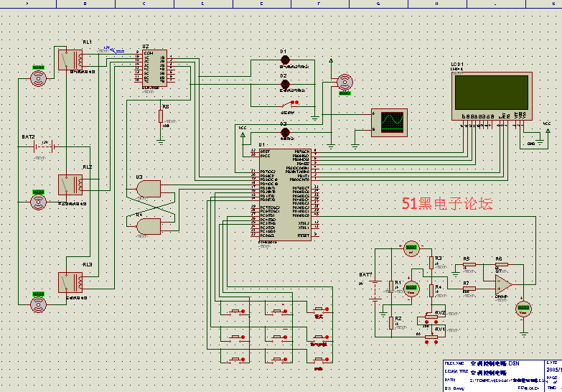Select the U2 driver chip
The height and width of the screenshot is (392, 562).
click(151, 68)
